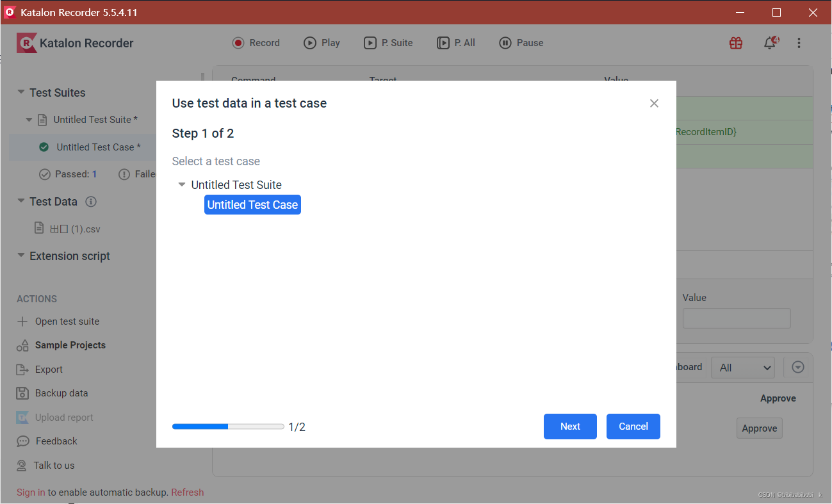
Task: Cancel the test data dialog
Action: pos(633,427)
